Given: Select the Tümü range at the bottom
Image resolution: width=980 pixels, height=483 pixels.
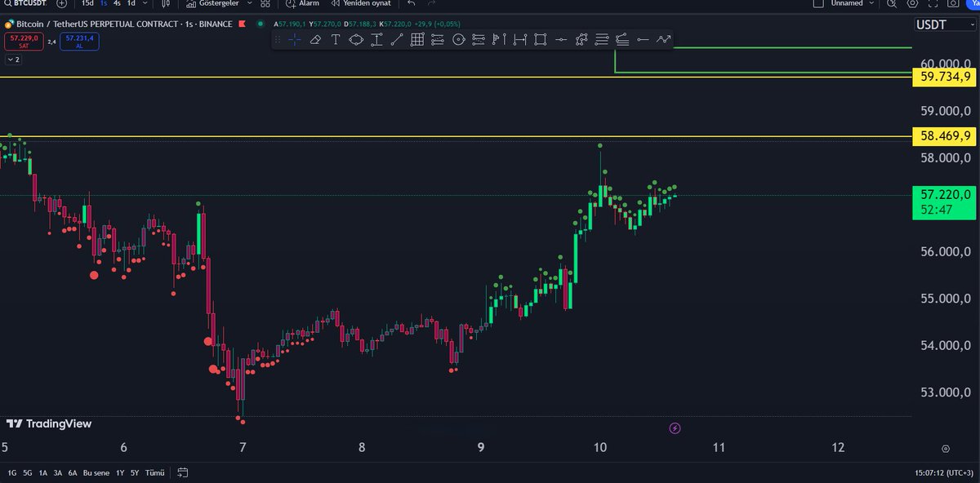Looking at the screenshot, I should (x=154, y=472).
